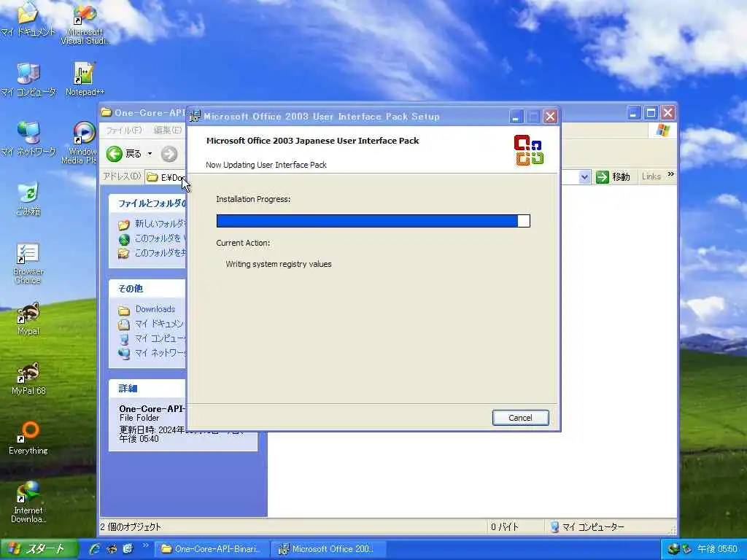The image size is (747, 560).
Task: Switch to One-Core-API-Binaries taskbar item
Action: pyautogui.click(x=211, y=549)
